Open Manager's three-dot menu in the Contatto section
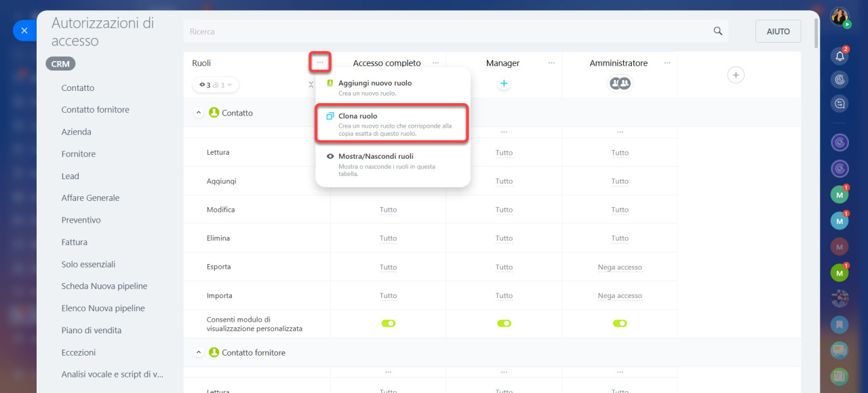Viewport: 868px width, 393px height. (504, 132)
